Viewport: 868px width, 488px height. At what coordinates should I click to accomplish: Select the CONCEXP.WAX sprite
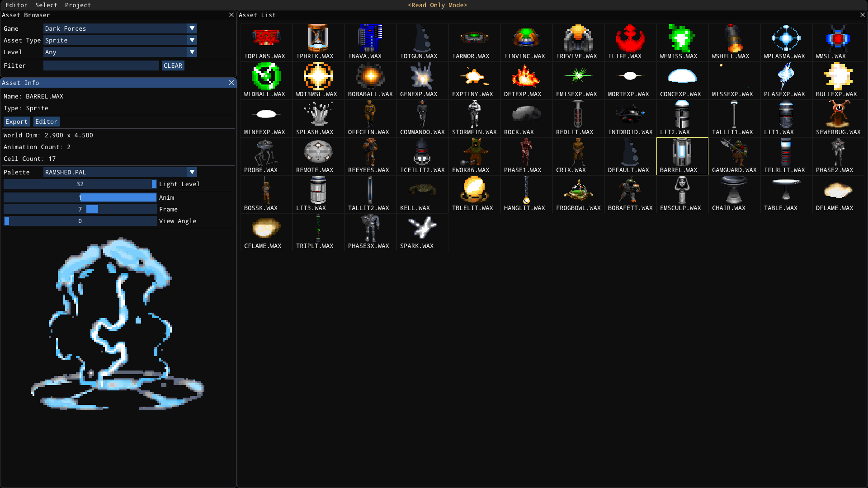pyautogui.click(x=682, y=80)
